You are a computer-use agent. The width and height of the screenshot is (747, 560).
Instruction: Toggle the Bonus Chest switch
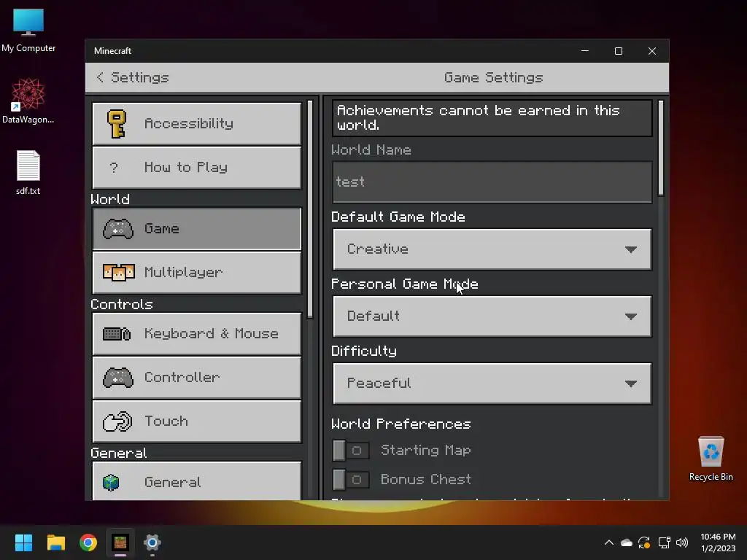point(351,480)
